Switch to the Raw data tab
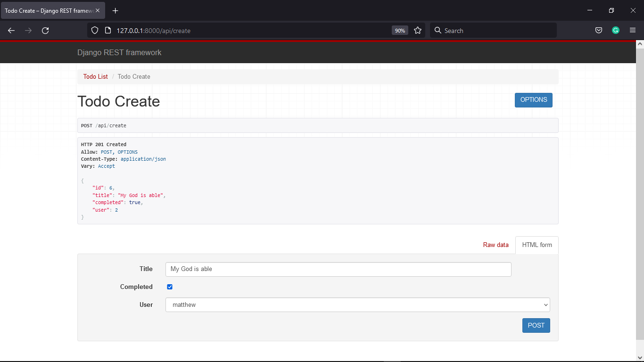 coord(496,245)
